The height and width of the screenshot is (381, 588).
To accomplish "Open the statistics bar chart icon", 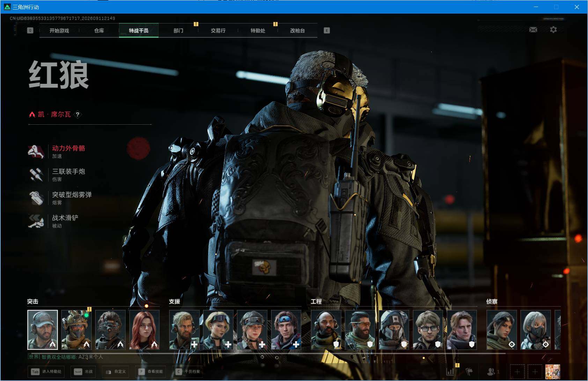I will [x=450, y=372].
